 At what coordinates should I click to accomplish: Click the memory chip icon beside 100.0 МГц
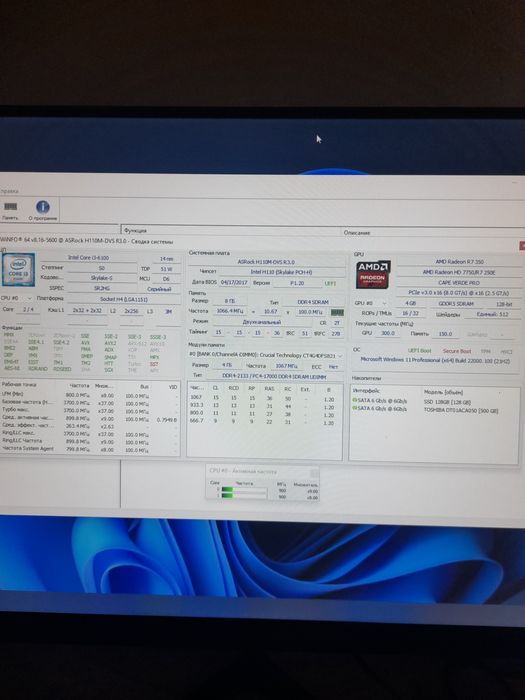338,312
